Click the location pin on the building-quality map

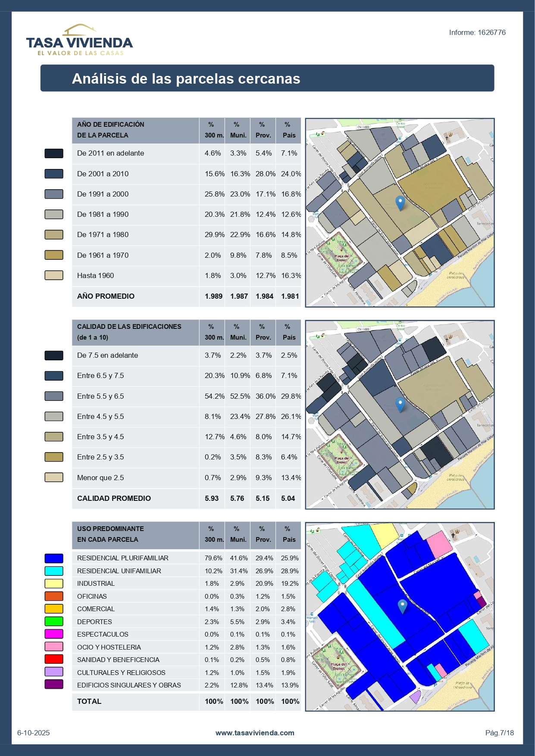click(400, 404)
